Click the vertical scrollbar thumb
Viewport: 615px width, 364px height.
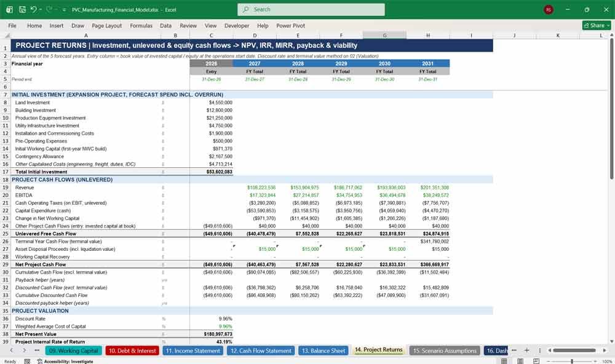point(611,108)
